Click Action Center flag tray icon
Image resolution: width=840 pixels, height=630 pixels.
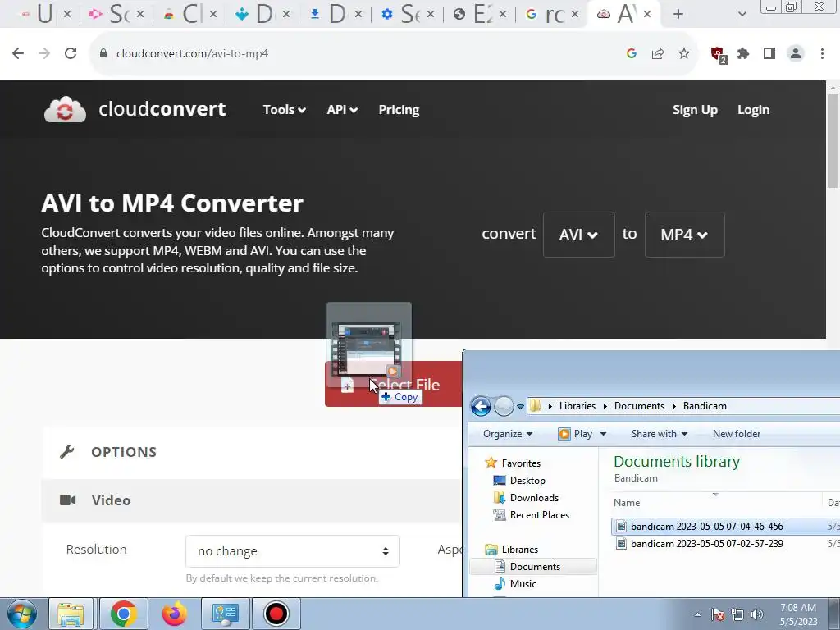point(718,614)
